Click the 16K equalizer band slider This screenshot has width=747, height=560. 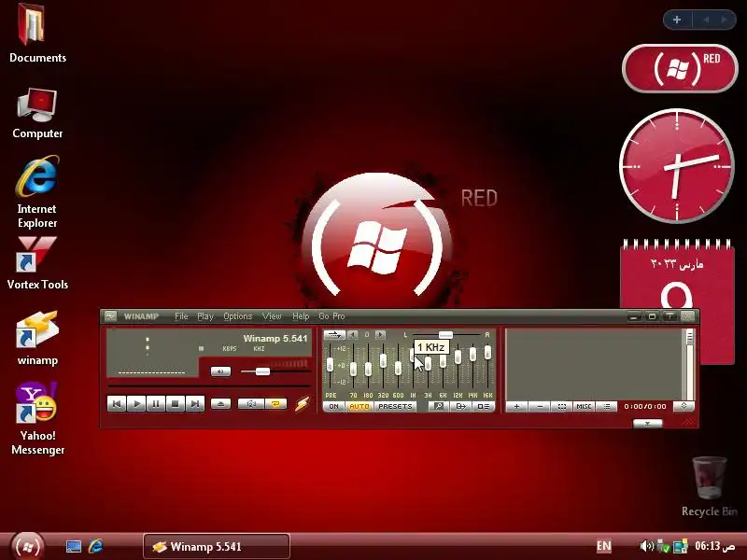(x=487, y=352)
